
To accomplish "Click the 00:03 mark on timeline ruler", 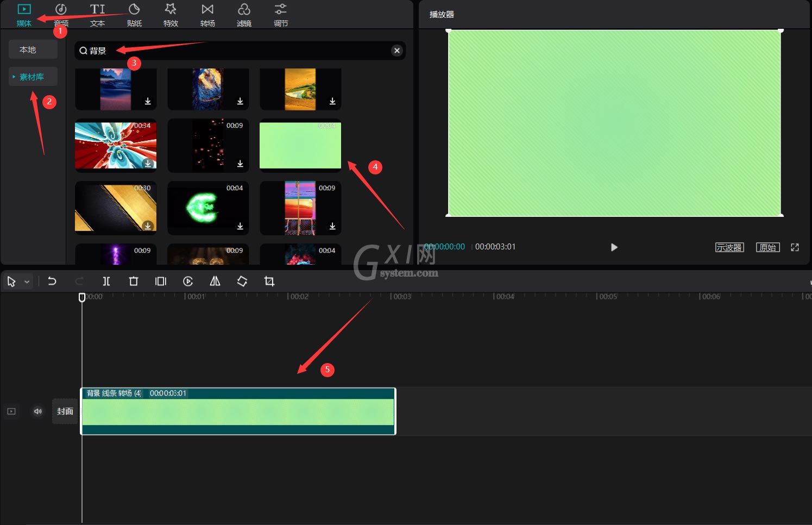I will click(x=401, y=297).
